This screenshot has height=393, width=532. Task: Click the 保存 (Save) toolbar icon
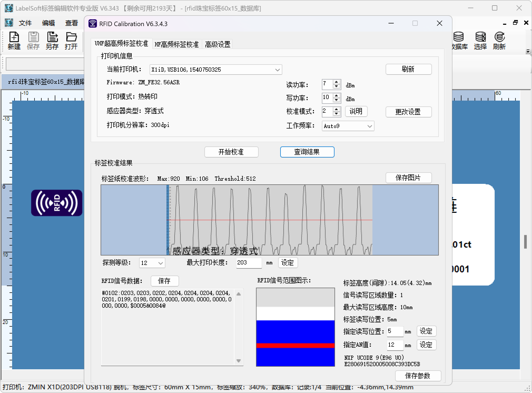33,41
